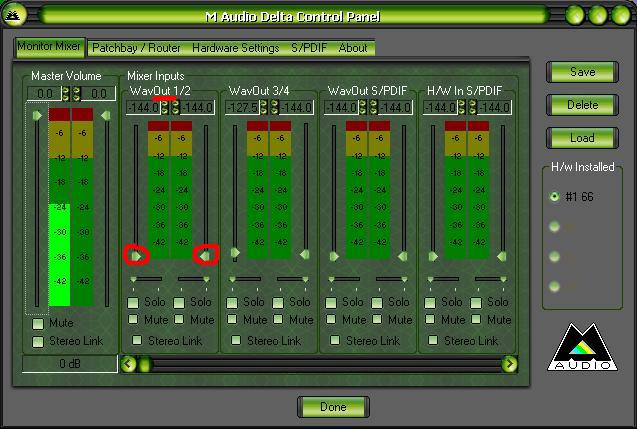Click the last title bar round button
The width and height of the screenshot is (637, 429).
click(x=621, y=15)
